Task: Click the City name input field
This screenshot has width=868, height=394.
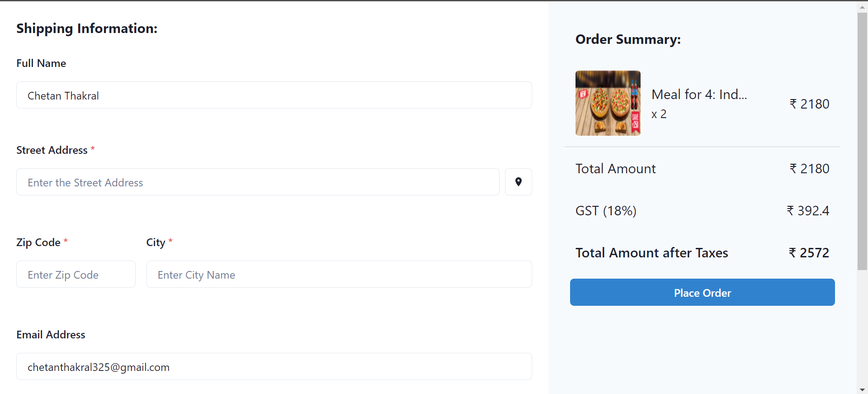Action: click(x=339, y=274)
